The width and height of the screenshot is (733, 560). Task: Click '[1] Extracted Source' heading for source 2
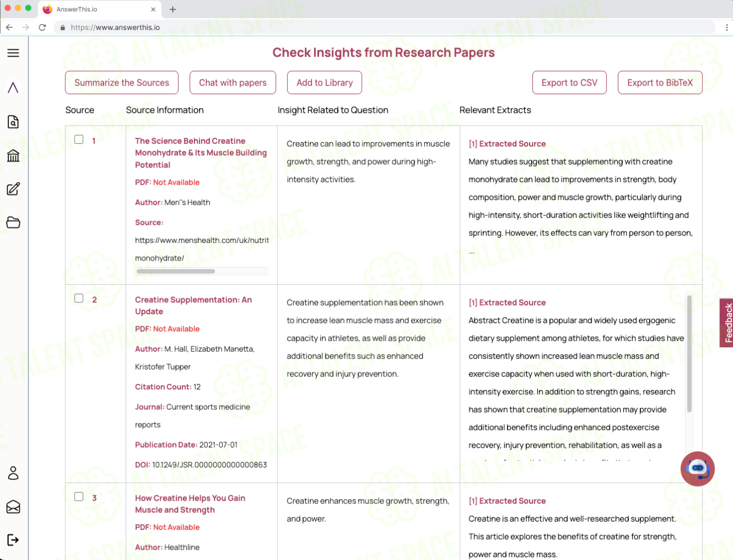coord(507,302)
